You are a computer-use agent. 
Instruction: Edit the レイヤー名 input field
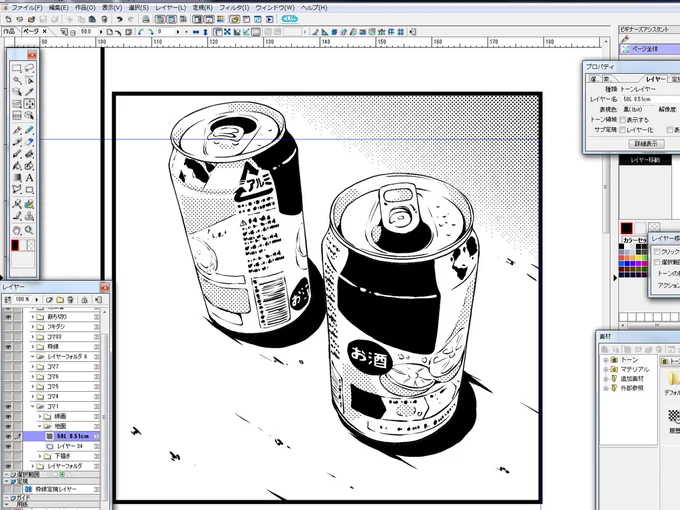pos(649,99)
